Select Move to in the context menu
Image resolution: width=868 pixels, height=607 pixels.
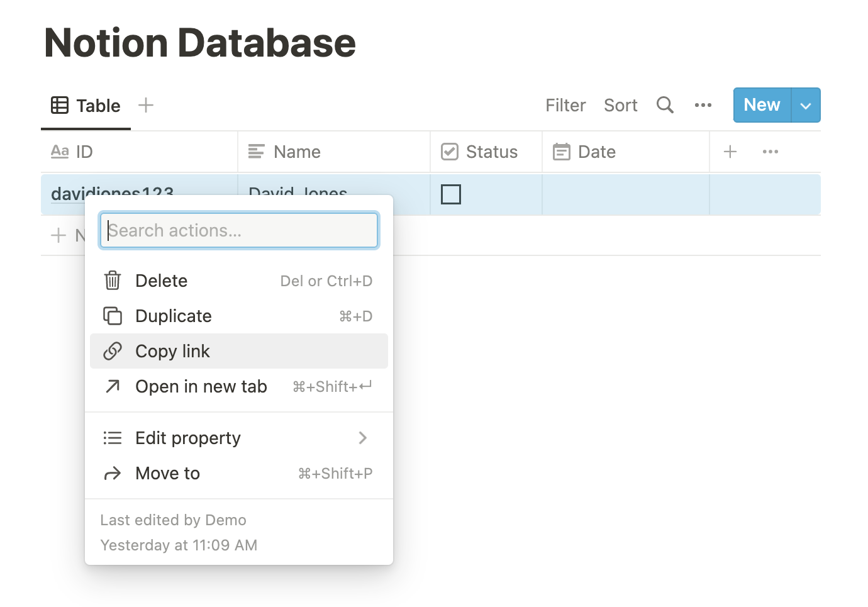pos(239,473)
